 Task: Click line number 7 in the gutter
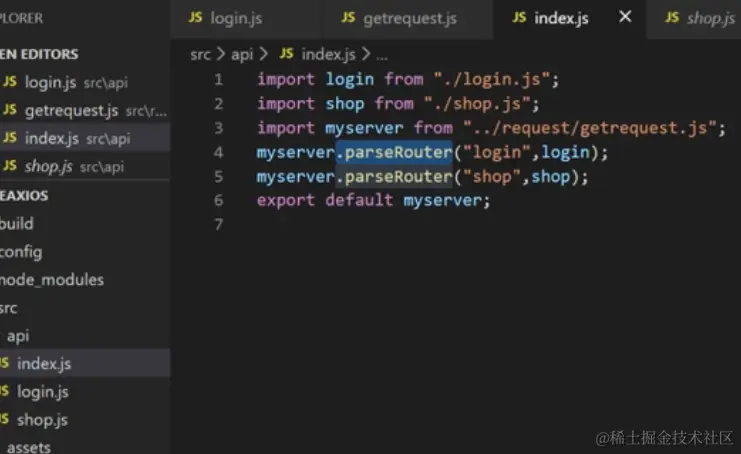pos(218,224)
